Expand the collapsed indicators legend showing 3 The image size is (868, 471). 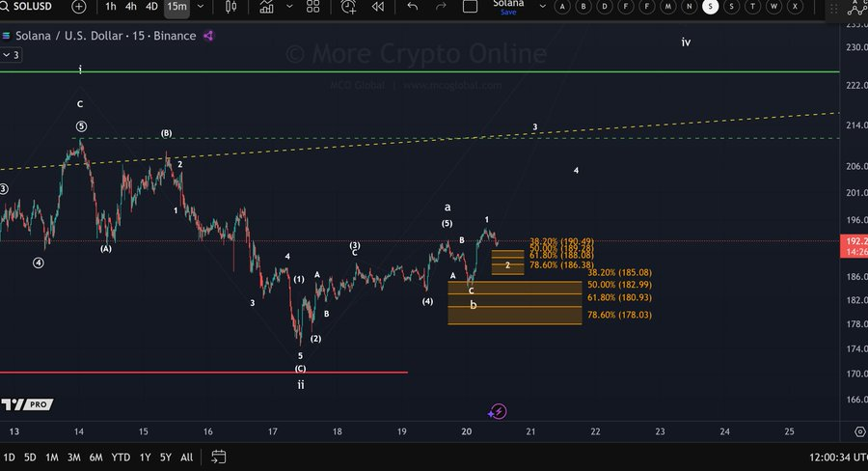coord(11,55)
